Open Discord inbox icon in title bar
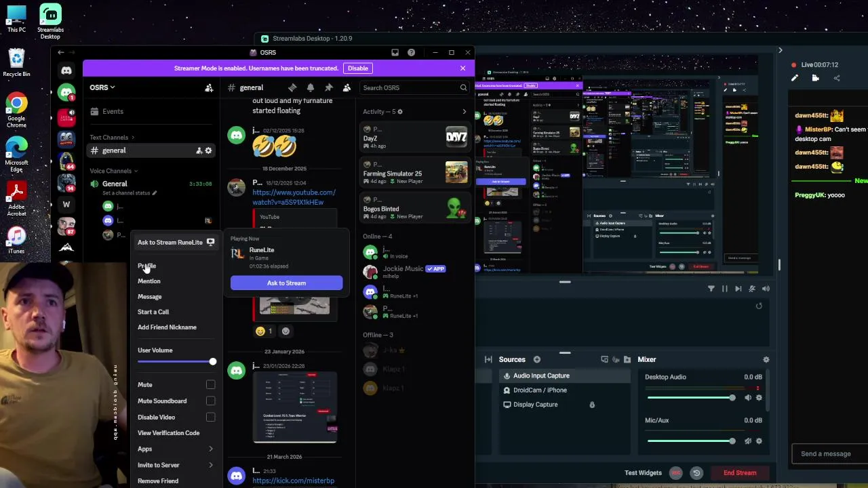 coord(395,52)
